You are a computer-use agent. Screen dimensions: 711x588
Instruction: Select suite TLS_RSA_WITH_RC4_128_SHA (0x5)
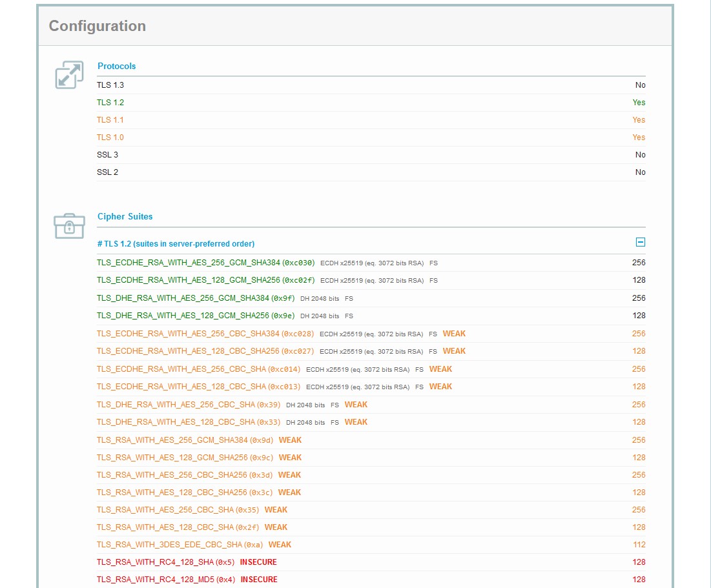click(165, 562)
